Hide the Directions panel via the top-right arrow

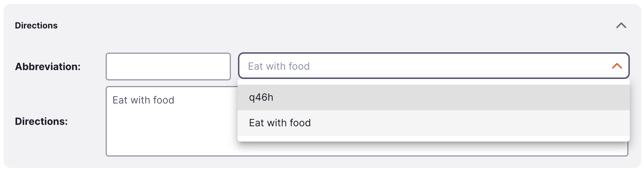621,26
